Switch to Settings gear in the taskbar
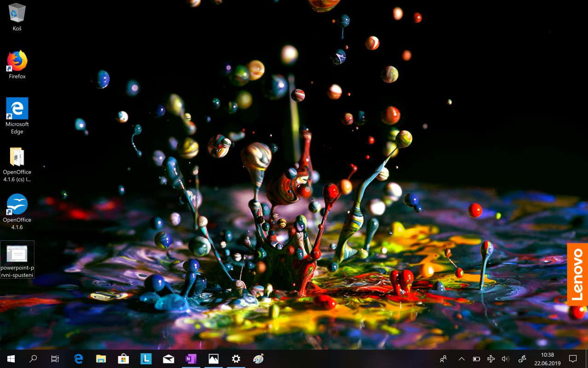588x368 pixels. click(236, 359)
